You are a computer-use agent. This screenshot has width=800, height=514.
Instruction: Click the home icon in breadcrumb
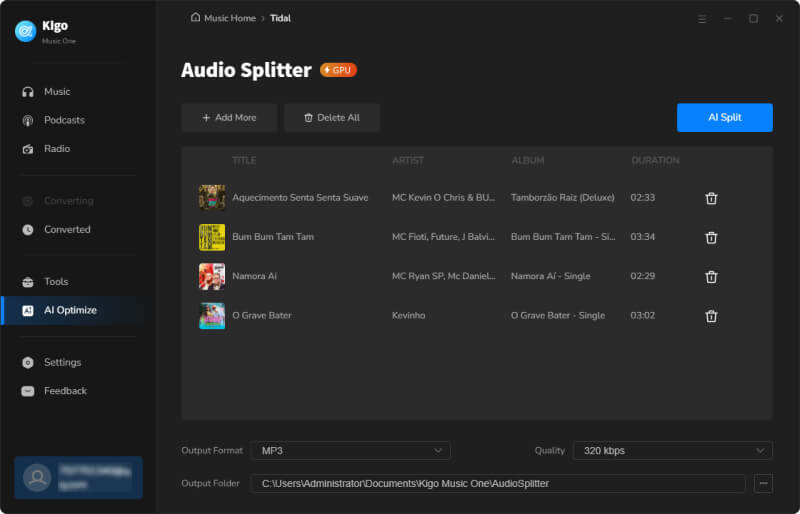[195, 18]
